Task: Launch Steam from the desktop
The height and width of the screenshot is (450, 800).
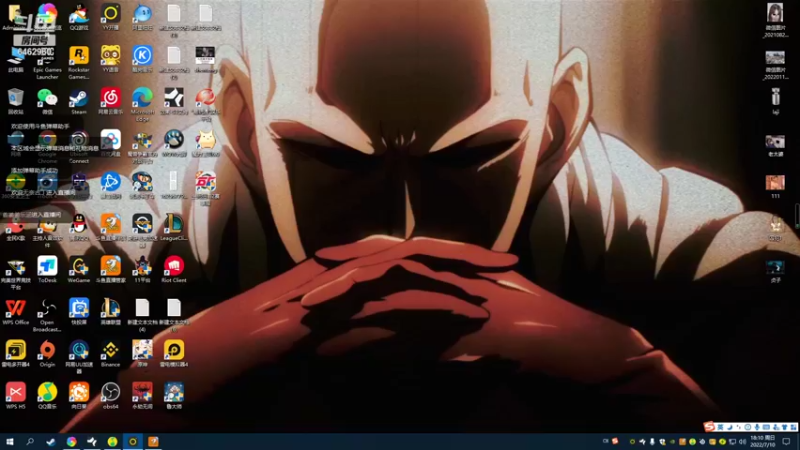Action: (x=79, y=97)
